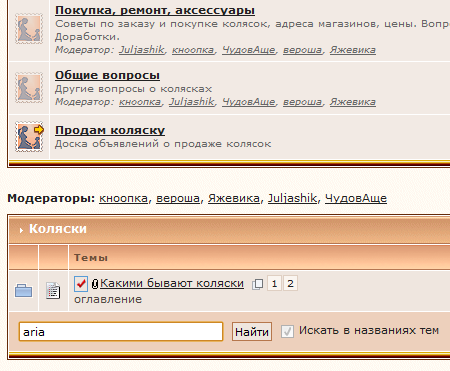Open topic 'Какими бывают коляски'
This screenshot has width=450, height=371.
[172, 283]
